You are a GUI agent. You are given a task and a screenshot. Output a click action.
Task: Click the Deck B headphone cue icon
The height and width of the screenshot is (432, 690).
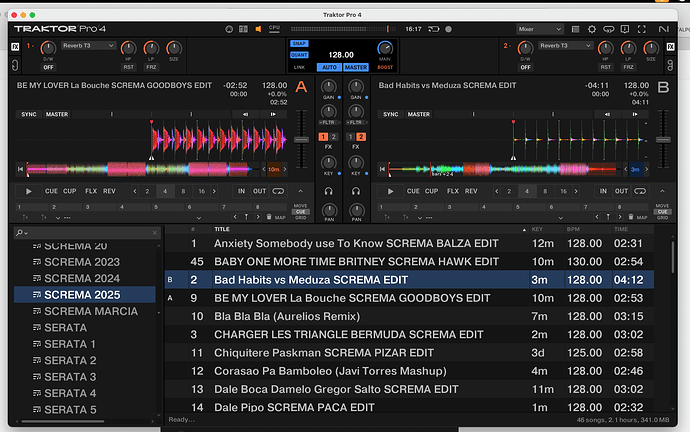[354, 190]
